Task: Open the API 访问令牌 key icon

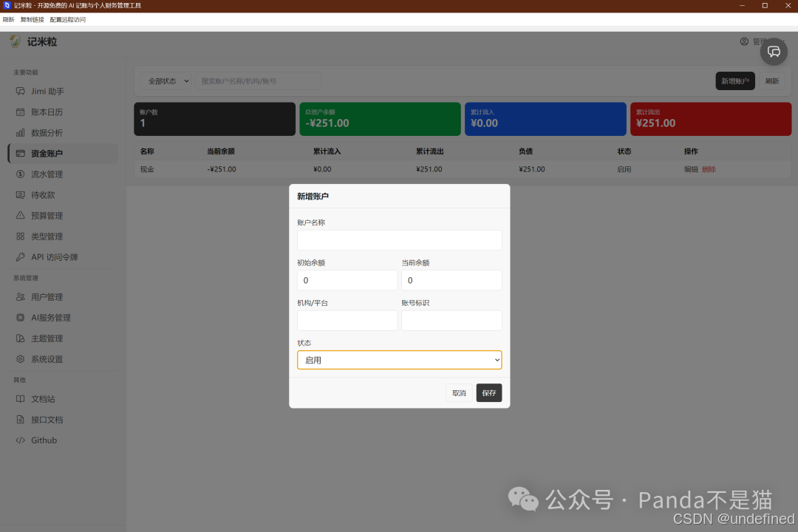Action: [x=21, y=257]
